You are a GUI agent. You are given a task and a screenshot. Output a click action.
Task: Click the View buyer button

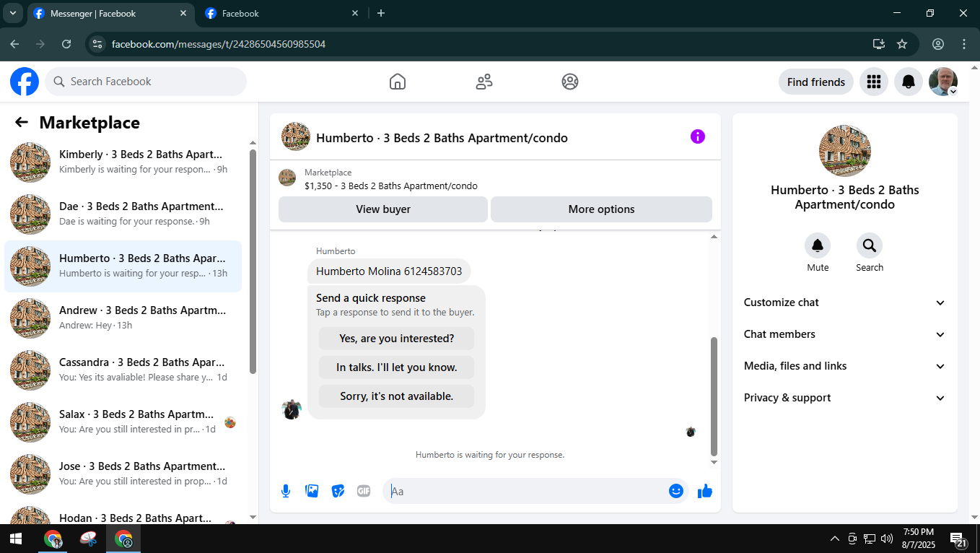[x=383, y=209]
